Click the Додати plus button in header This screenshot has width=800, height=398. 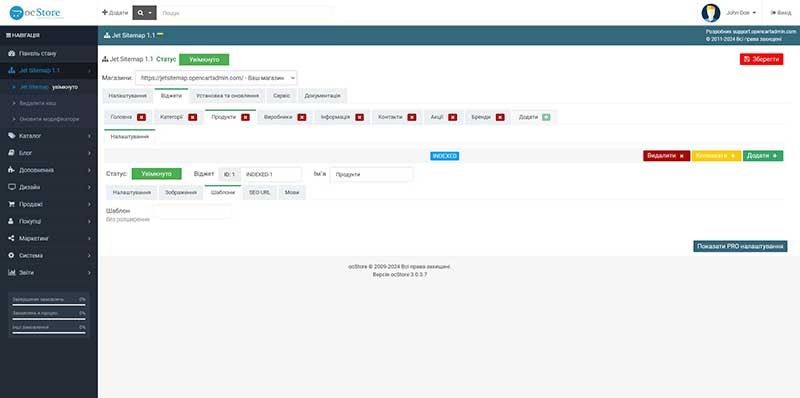(x=115, y=13)
